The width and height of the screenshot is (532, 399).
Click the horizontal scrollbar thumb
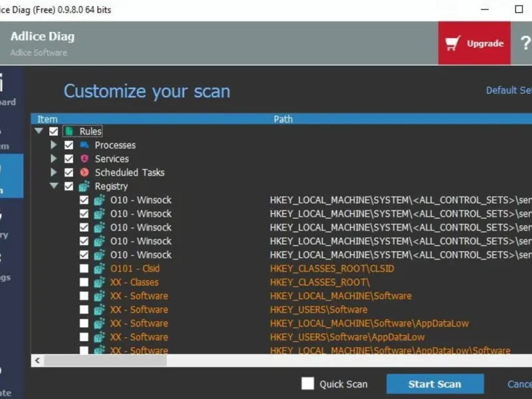105,360
